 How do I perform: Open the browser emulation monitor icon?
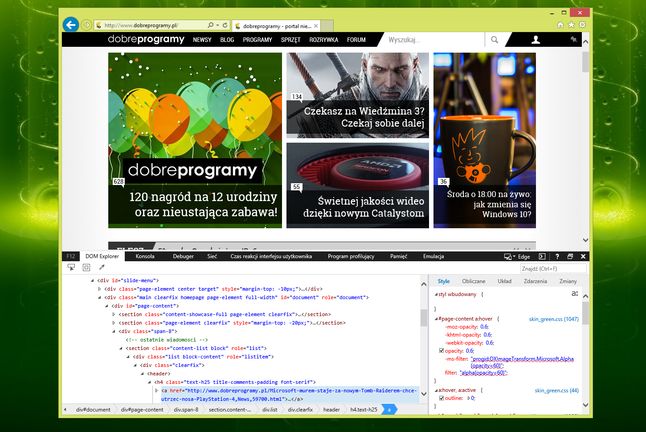click(x=508, y=257)
